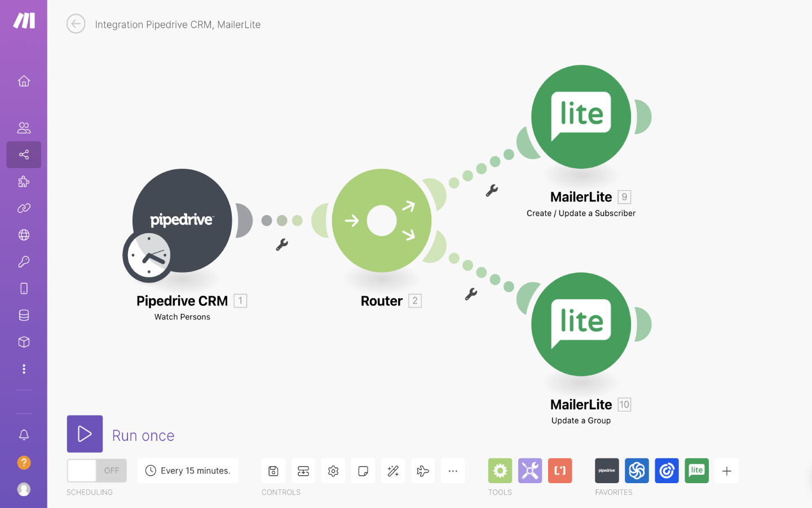Screen dimensions: 812x508
Task: Expand more controls via the ellipsis button
Action: point(453,470)
